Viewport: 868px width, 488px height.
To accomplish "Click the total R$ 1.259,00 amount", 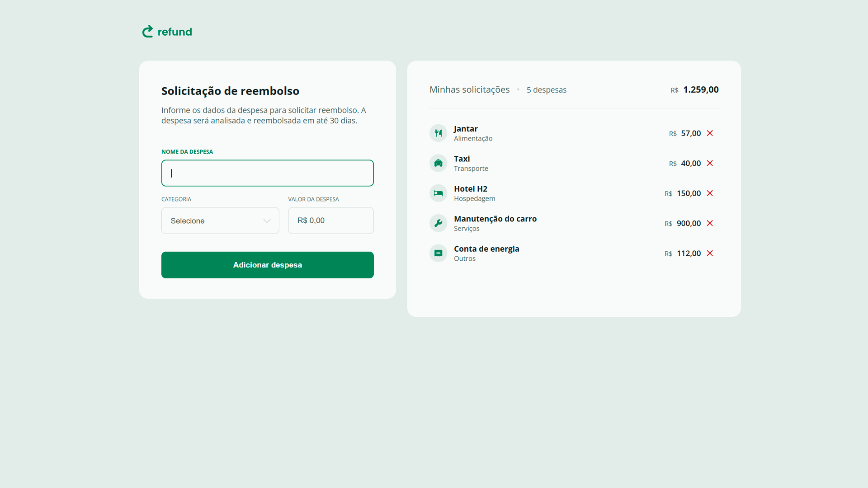I will 700,89.
